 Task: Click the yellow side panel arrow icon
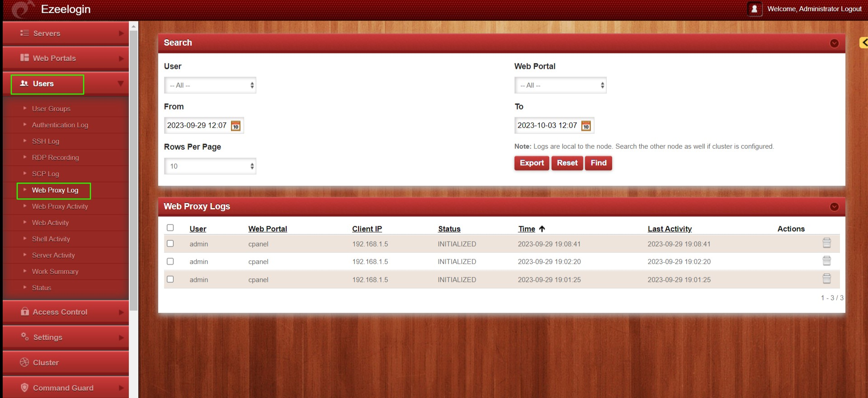pyautogui.click(x=863, y=43)
